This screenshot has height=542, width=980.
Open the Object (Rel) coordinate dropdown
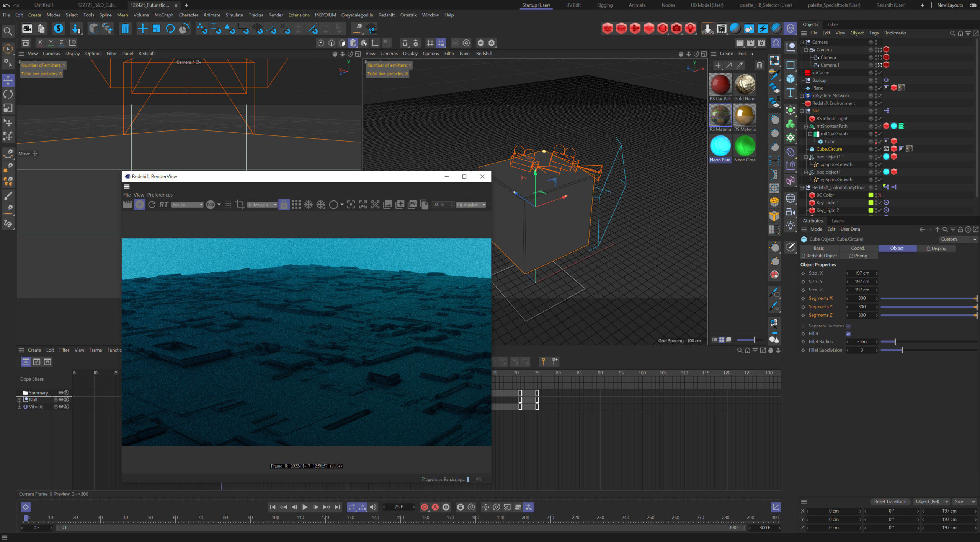(931, 501)
